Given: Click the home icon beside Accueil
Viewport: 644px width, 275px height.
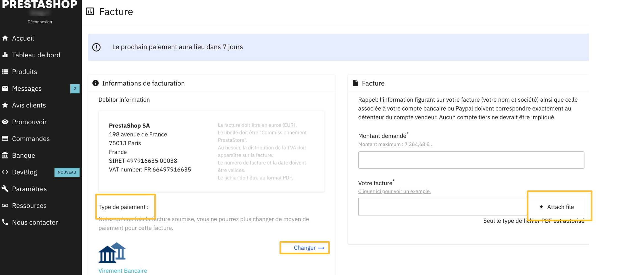Looking at the screenshot, I should (5, 38).
